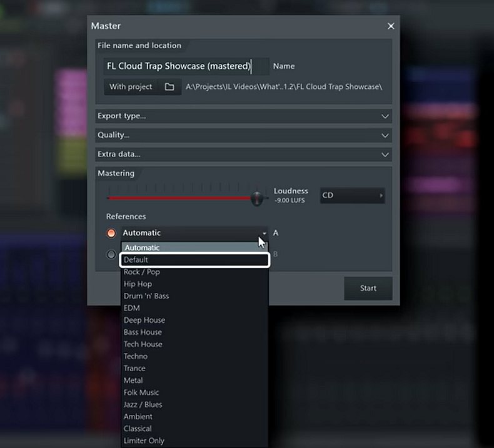Open the CD loudness preset dropdown
This screenshot has height=448, width=494.
point(353,195)
